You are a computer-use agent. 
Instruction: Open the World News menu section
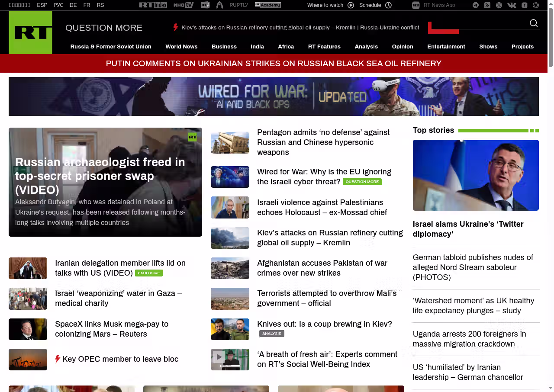[181, 47]
